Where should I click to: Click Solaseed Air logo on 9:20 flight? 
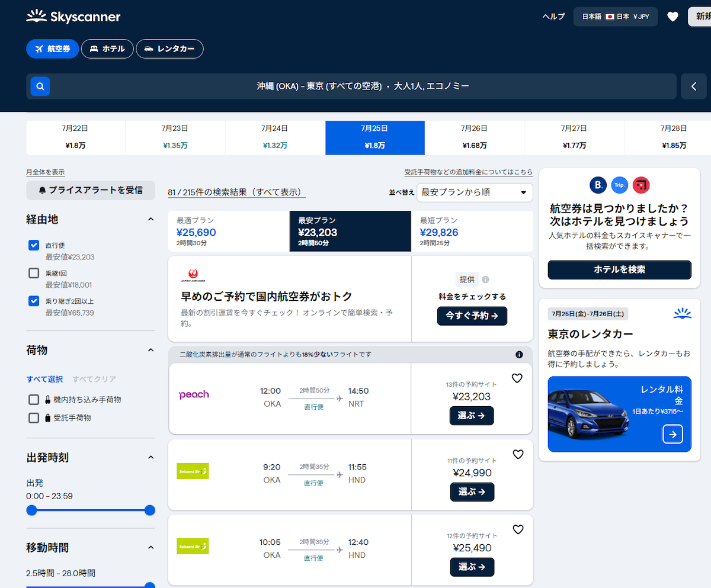[193, 471]
